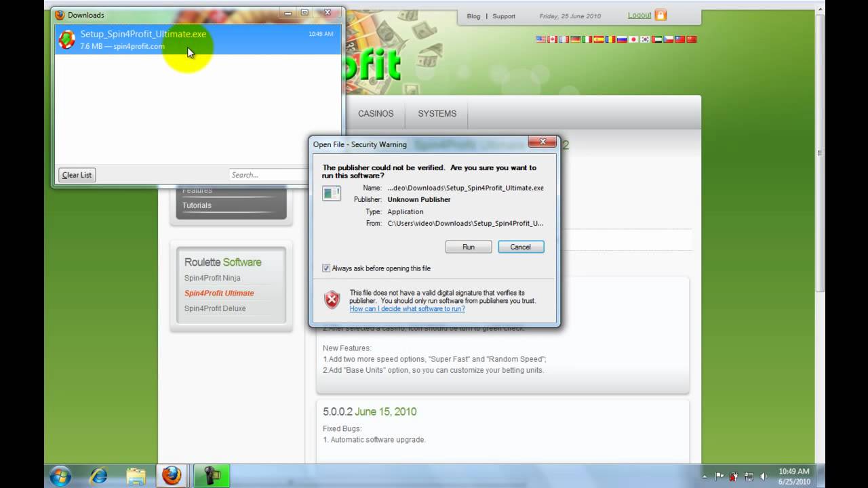The width and height of the screenshot is (868, 488).
Task: Open Spin4Profit Ninja in Roulette Software
Action: point(212,278)
